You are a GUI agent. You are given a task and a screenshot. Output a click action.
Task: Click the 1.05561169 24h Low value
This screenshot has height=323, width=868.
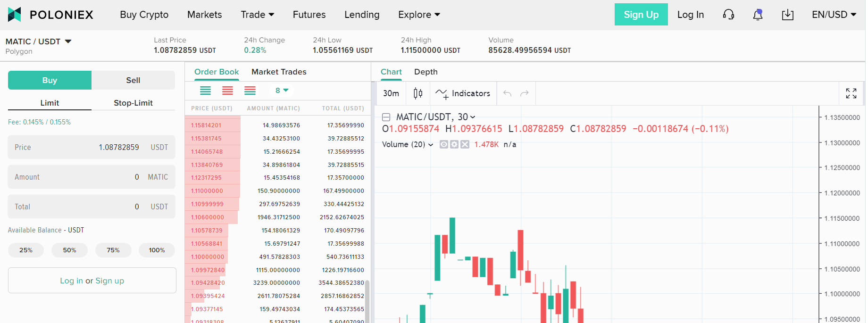tap(342, 50)
